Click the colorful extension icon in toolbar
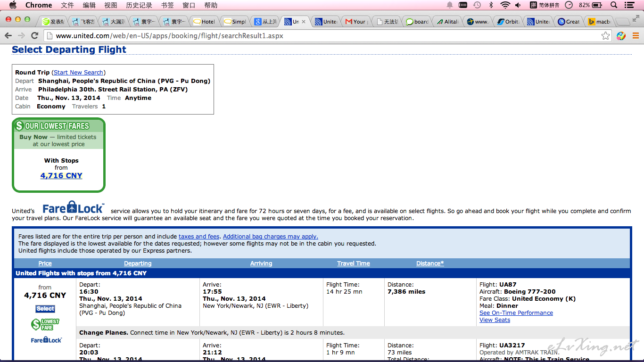Screen dimensions: 644x362 point(621,36)
